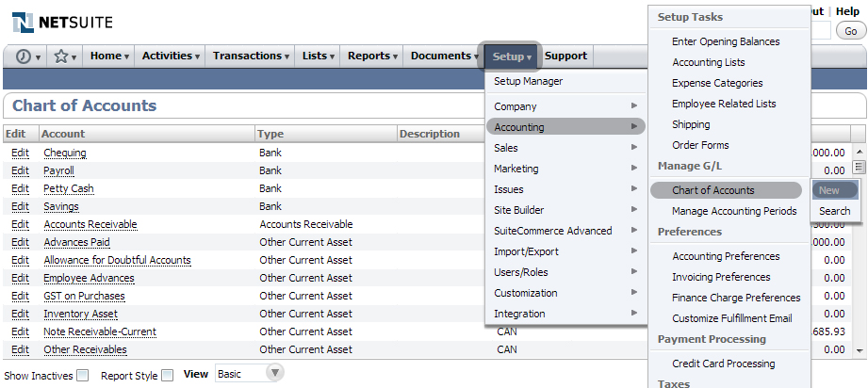Choose Enter Opening Balances
868x388 pixels.
[726, 41]
